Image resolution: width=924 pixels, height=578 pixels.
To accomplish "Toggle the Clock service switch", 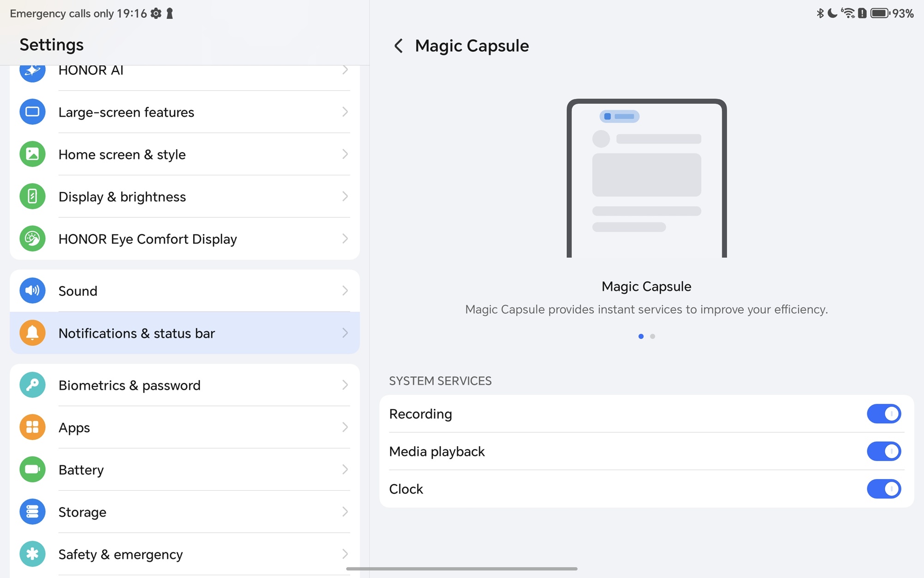I will (x=883, y=489).
